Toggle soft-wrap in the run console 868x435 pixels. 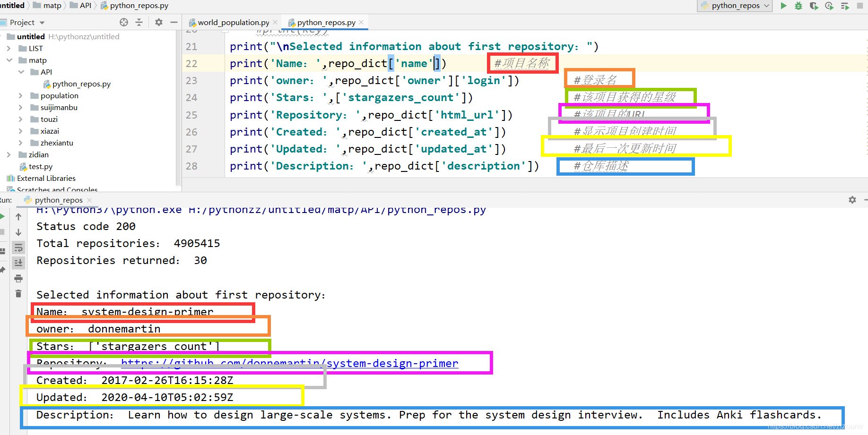pos(18,248)
